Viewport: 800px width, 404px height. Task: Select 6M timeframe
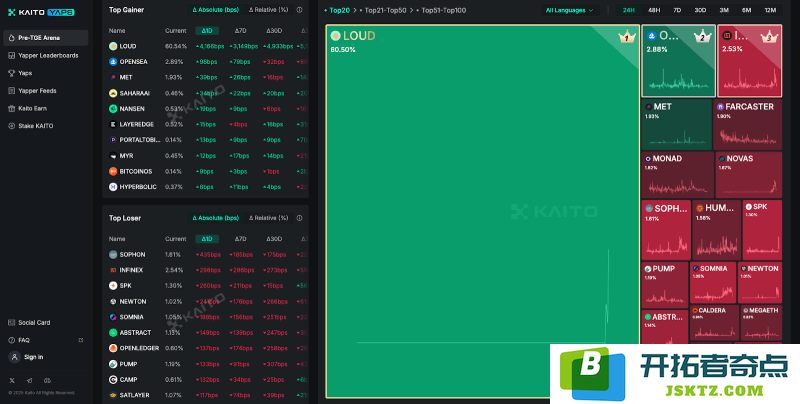pyautogui.click(x=746, y=10)
